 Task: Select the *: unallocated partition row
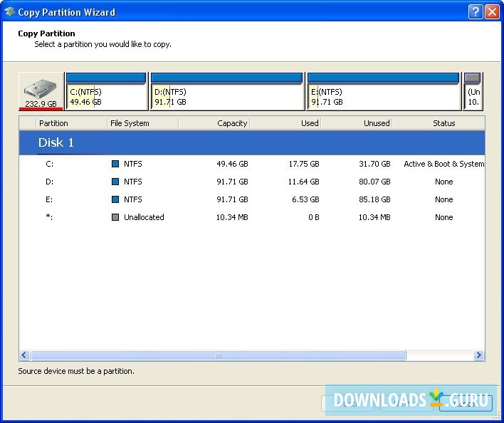pyautogui.click(x=252, y=217)
